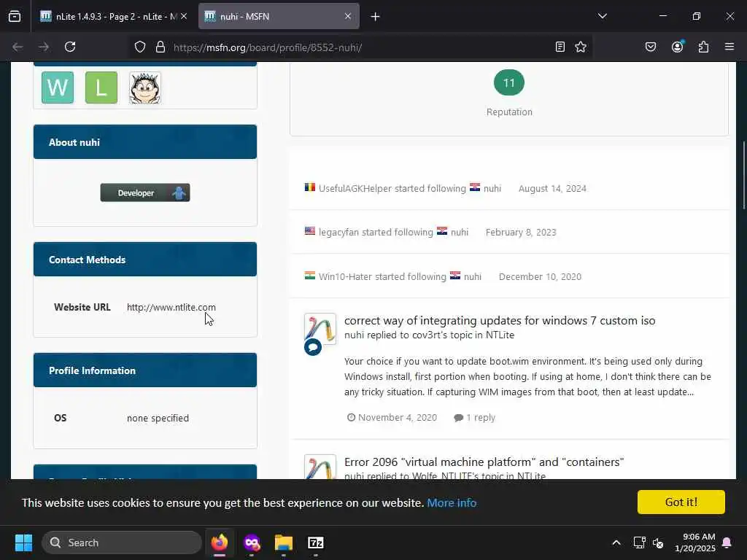The height and width of the screenshot is (560, 747).
Task: Click nuhi link in February 8, 2023 row
Action: [x=460, y=232]
